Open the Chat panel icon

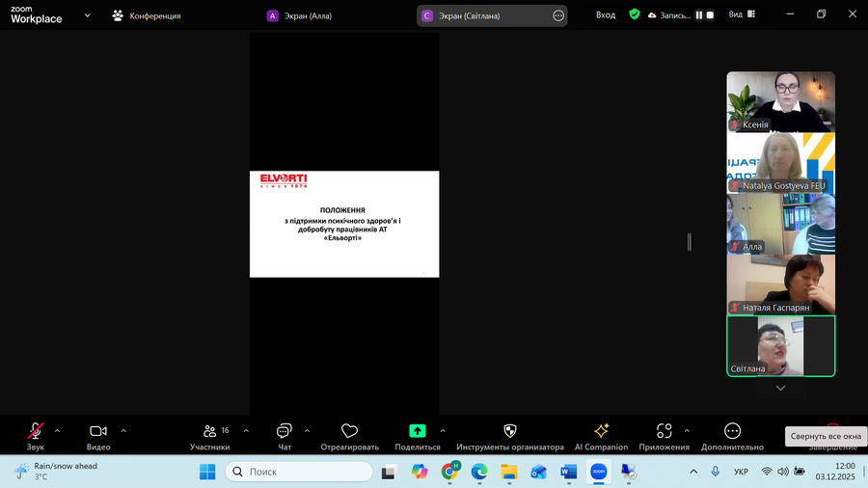284,430
